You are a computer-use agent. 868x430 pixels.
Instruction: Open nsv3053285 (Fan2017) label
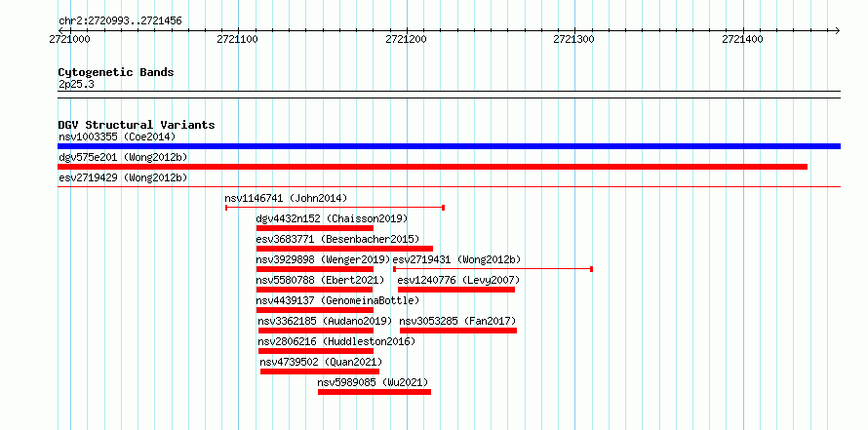click(457, 321)
